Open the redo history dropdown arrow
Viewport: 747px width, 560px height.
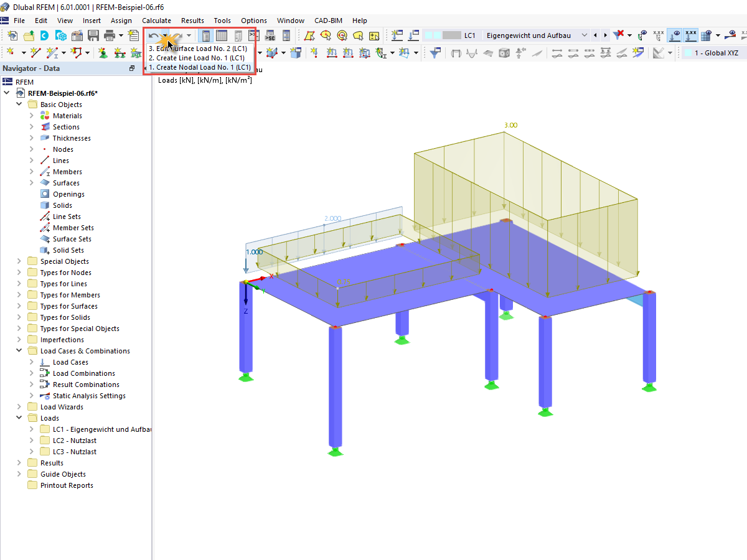click(189, 35)
